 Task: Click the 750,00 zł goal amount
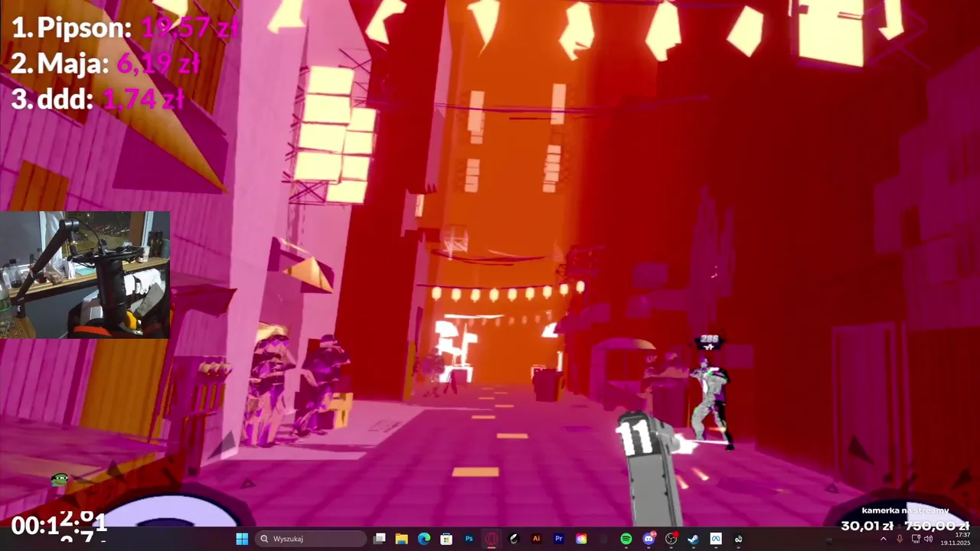937,526
